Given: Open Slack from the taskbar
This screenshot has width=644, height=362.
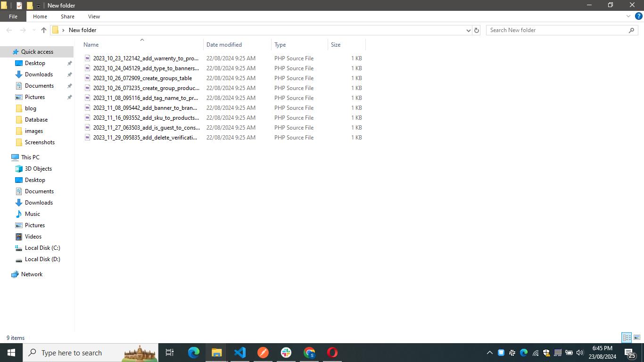Looking at the screenshot, I should (286, 353).
